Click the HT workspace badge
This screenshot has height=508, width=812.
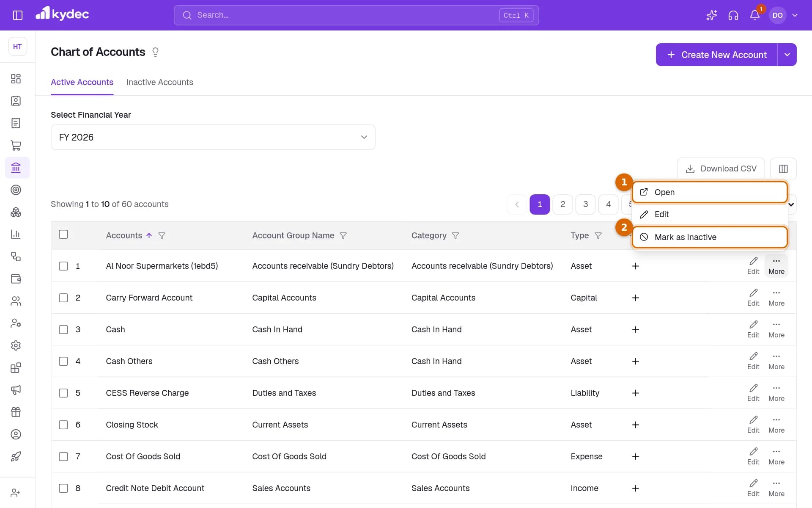point(17,47)
